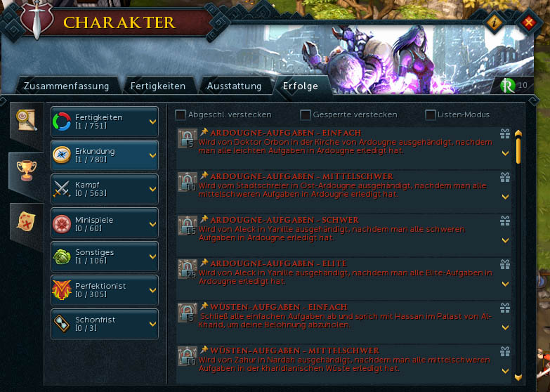The width and height of the screenshot is (550, 392).
Task: Click the green RuneScore icon
Action: 508,85
